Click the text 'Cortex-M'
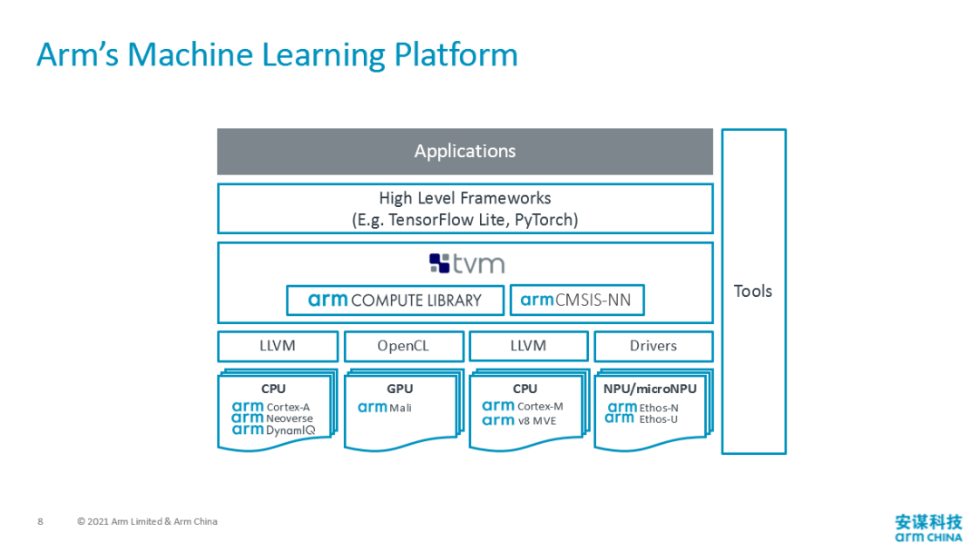Viewport: 980px width, 552px height. click(541, 407)
